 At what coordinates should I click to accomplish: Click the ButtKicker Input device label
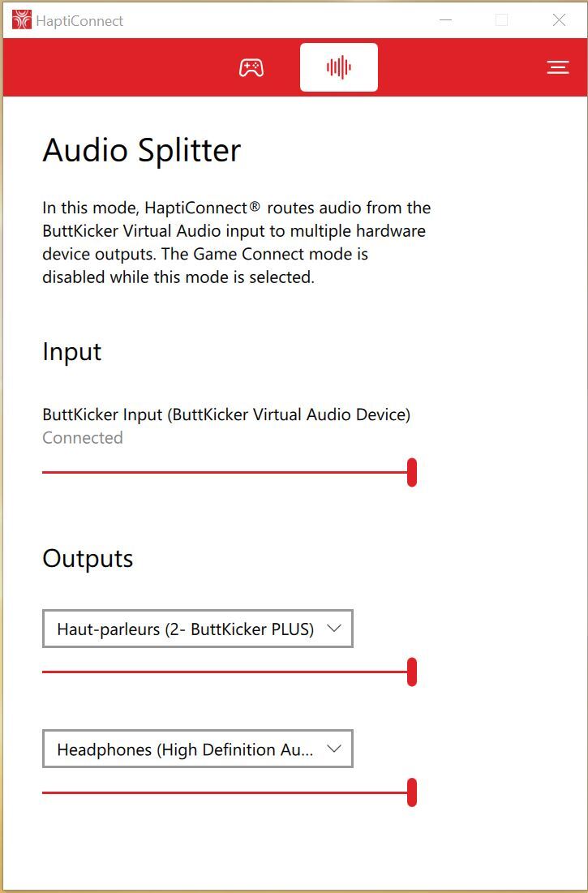tap(226, 414)
